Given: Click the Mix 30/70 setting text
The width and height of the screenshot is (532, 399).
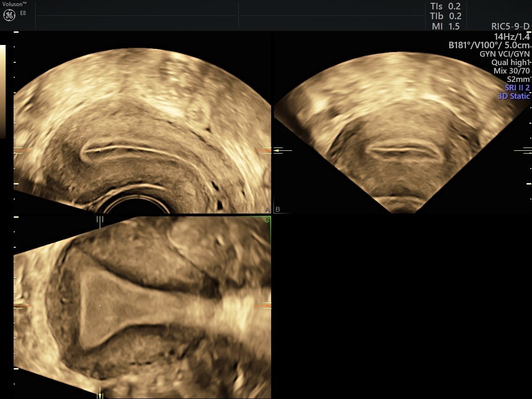Looking at the screenshot, I should (x=511, y=71).
